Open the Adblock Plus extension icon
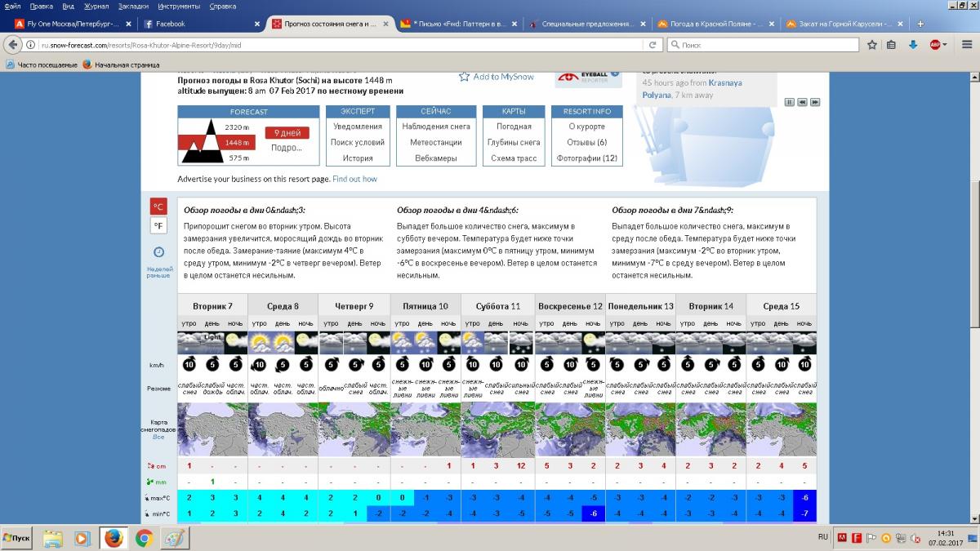 tap(934, 45)
